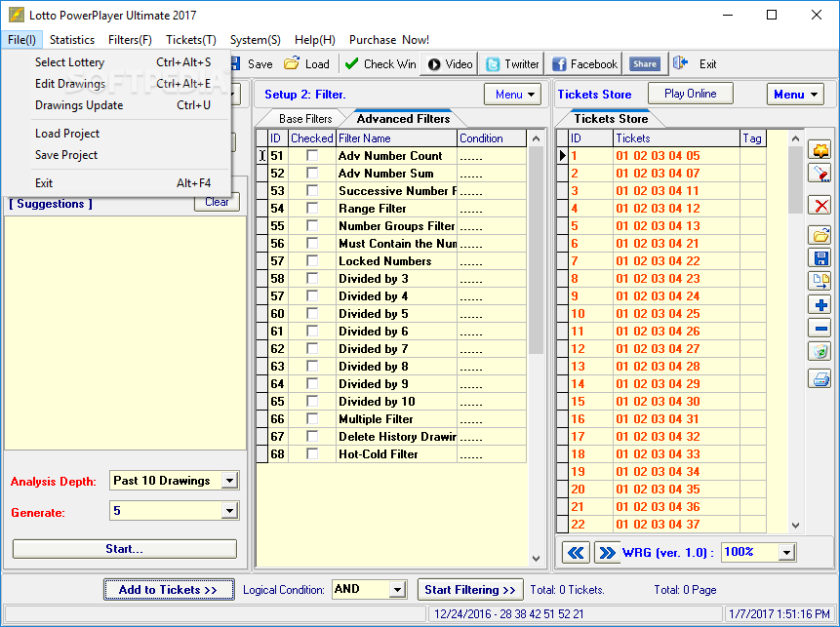Click the Start Filtering >> button
The image size is (840, 627).
470,590
